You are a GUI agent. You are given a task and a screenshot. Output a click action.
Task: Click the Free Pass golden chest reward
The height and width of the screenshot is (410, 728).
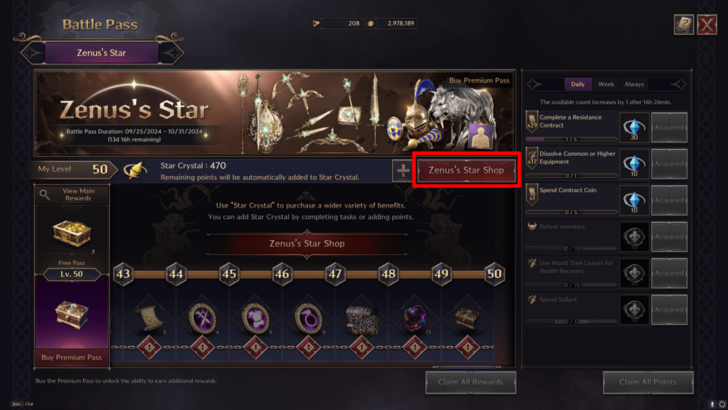[x=72, y=233]
